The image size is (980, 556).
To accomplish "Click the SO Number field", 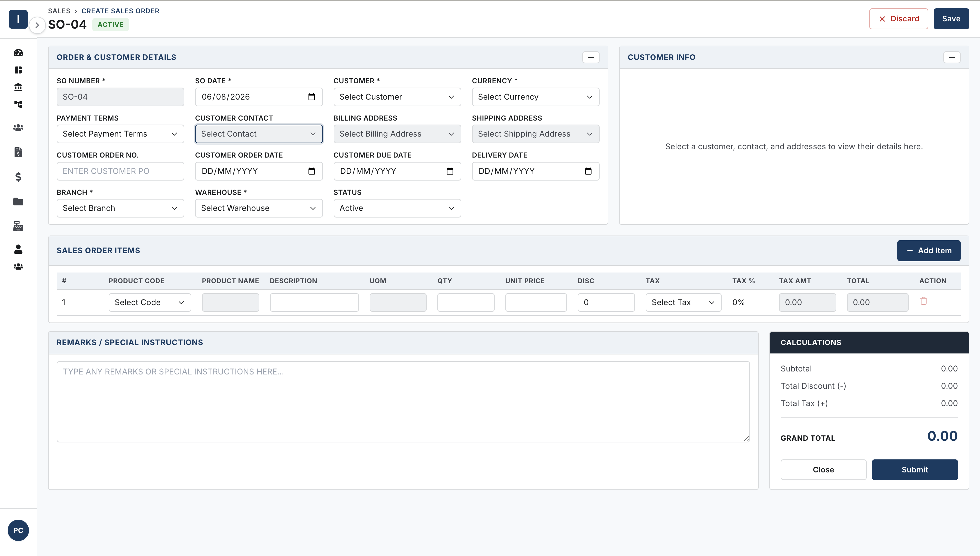I will [x=120, y=97].
